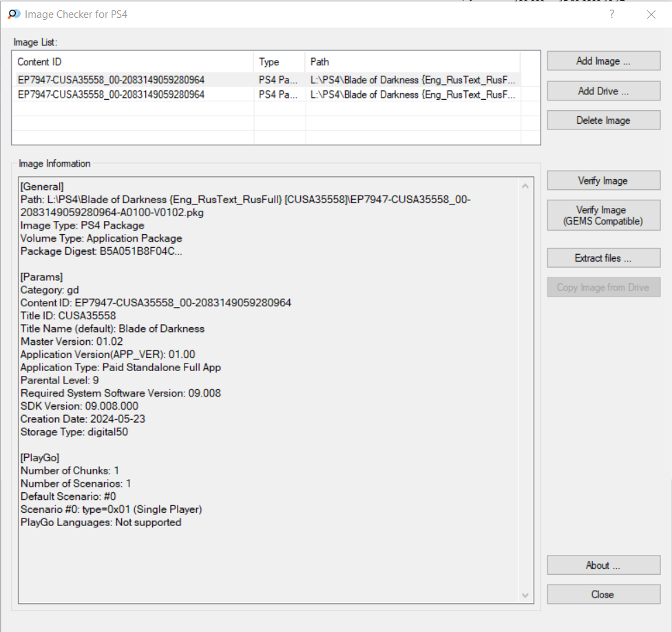Image resolution: width=672 pixels, height=632 pixels.
Task: Sort by the Type column header
Action: tap(280, 62)
